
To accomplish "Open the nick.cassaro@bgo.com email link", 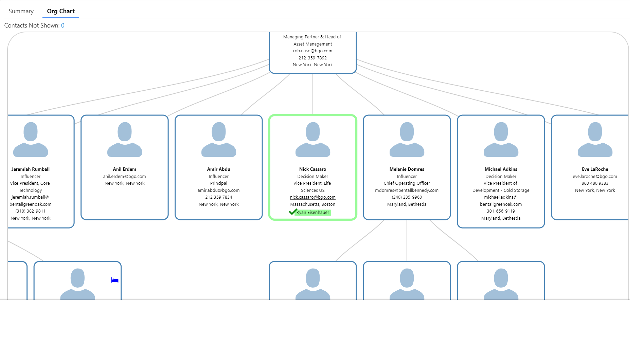I will coord(312,197).
